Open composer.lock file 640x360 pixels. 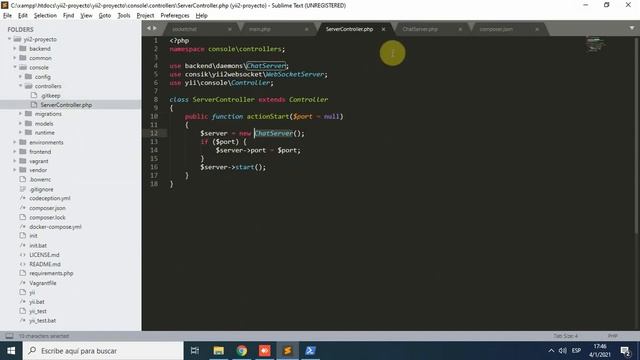click(47, 218)
